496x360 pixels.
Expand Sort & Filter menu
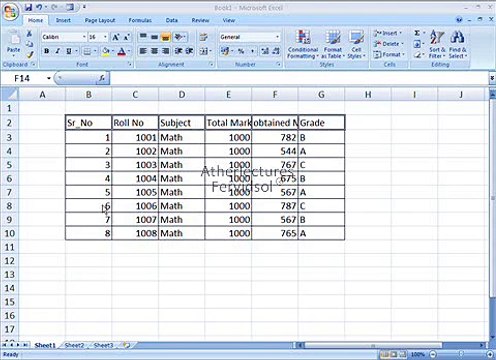[x=437, y=44]
